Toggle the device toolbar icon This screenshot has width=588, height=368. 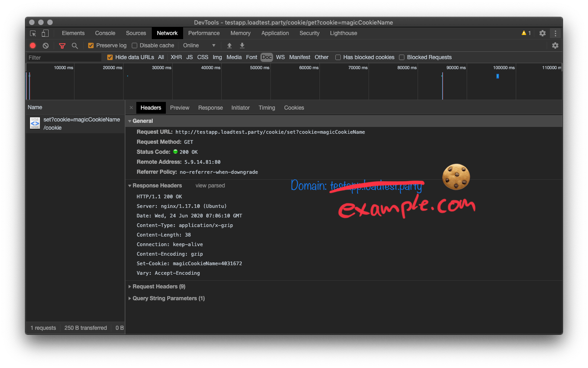click(44, 33)
